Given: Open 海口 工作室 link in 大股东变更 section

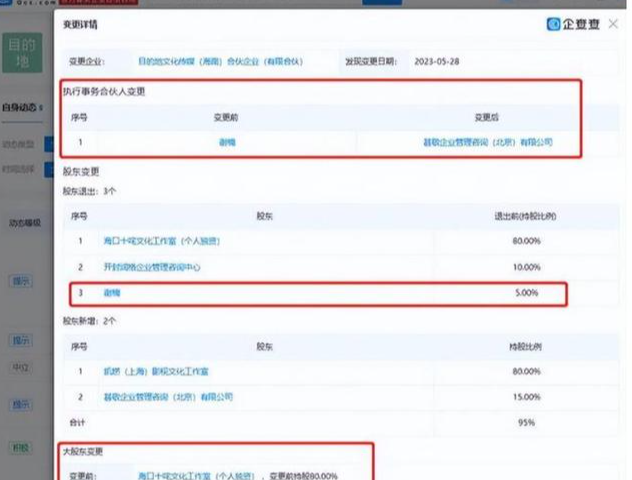Looking at the screenshot, I should 196,476.
